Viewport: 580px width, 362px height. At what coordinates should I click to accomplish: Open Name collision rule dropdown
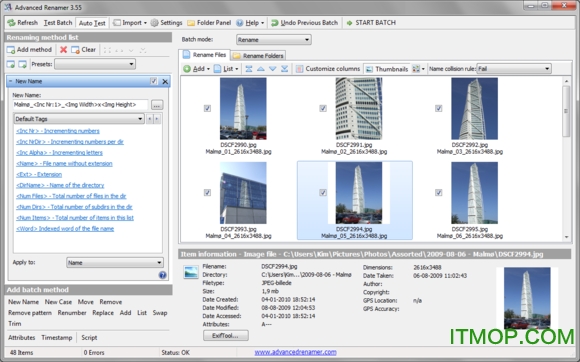514,69
